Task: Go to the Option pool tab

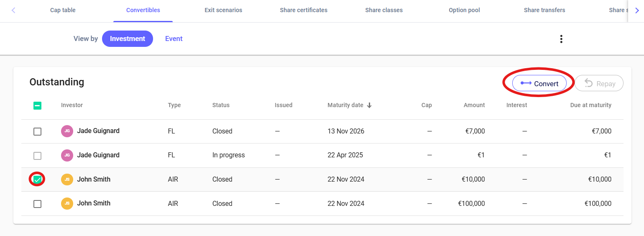Action: (464, 10)
